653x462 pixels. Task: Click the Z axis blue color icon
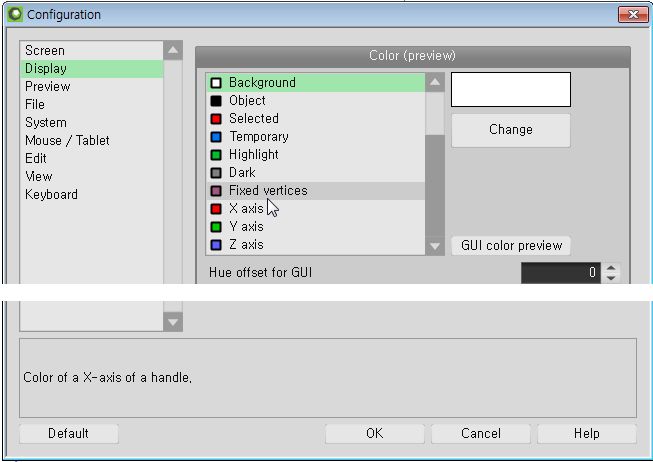pyautogui.click(x=216, y=245)
